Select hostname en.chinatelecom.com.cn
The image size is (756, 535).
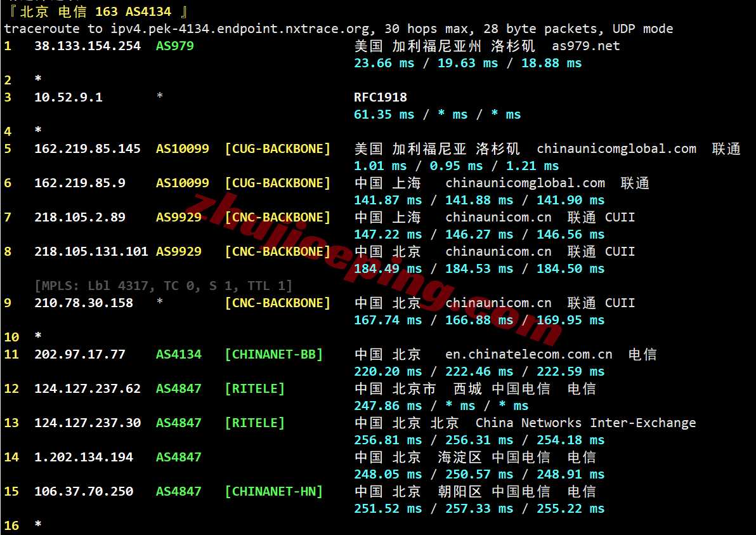529,354
